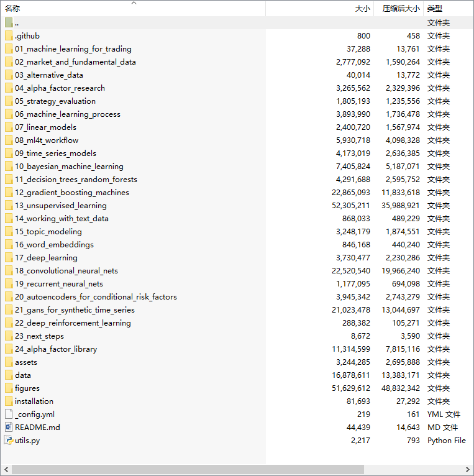Viewport: 474px width, 476px height.
Task: Click the compressed size value 458
Action: (413, 35)
